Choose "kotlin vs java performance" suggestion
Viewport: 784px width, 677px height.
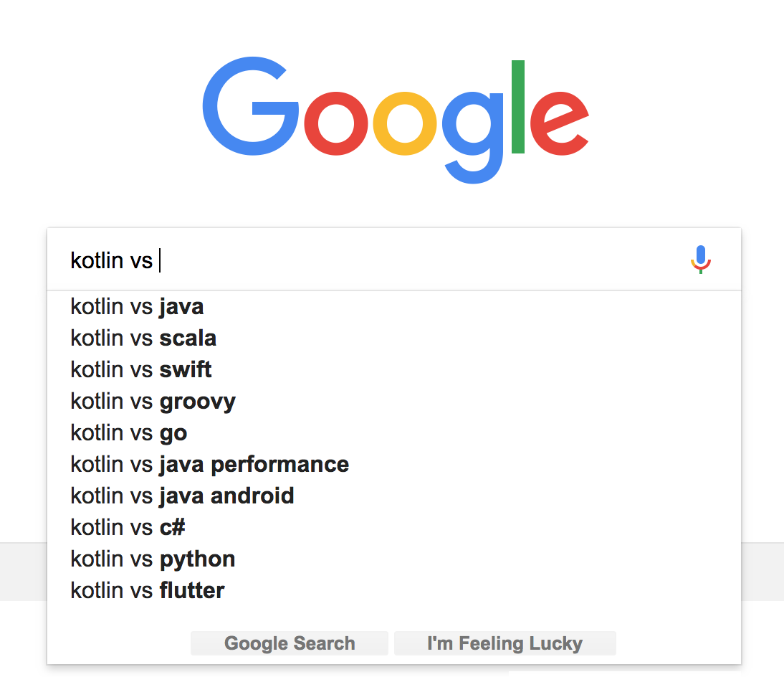coord(394,464)
